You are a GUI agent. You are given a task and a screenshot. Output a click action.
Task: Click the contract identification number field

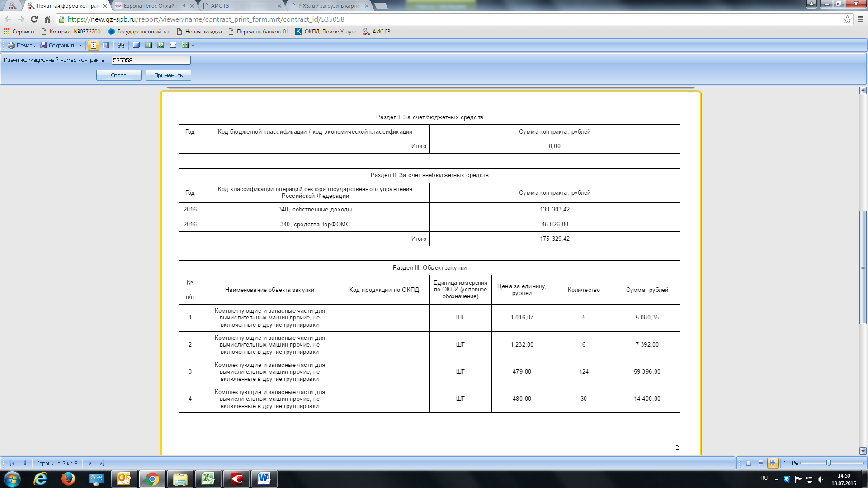(151, 60)
